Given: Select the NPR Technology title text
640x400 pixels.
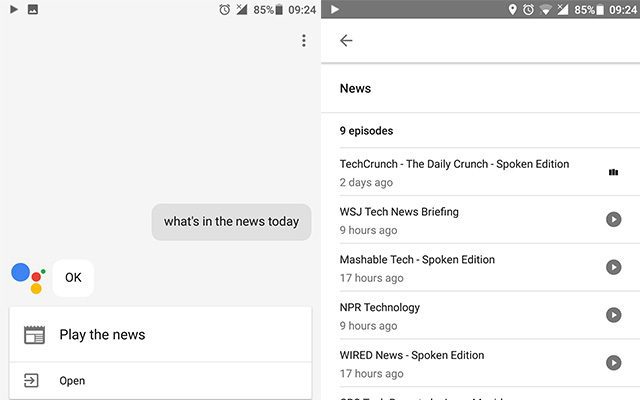Looking at the screenshot, I should point(380,307).
